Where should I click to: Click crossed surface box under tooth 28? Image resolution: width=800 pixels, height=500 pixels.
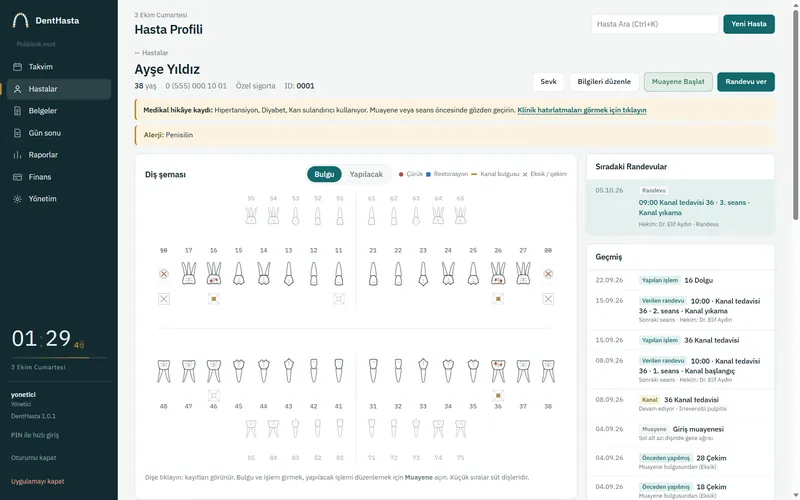coord(548,299)
